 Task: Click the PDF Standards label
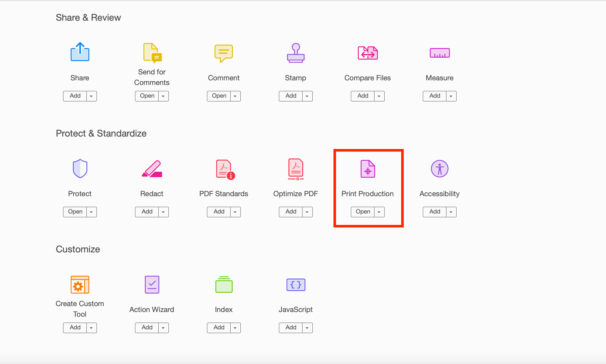coord(224,194)
